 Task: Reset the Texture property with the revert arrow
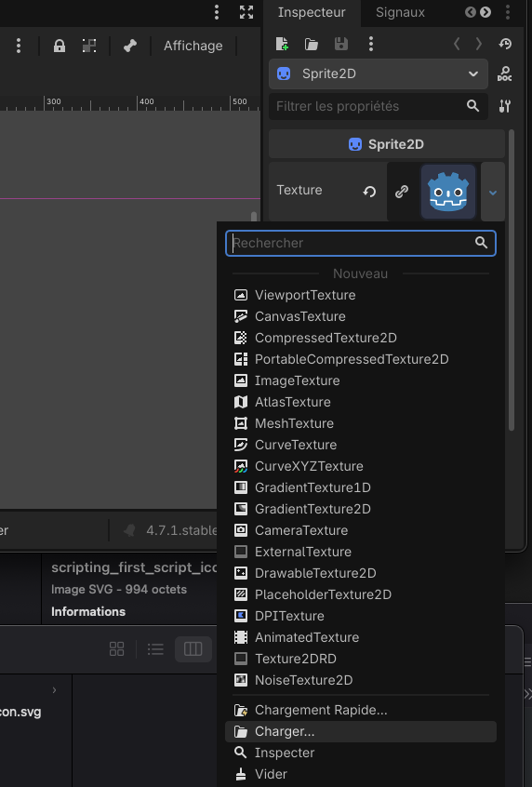pyautogui.click(x=369, y=192)
